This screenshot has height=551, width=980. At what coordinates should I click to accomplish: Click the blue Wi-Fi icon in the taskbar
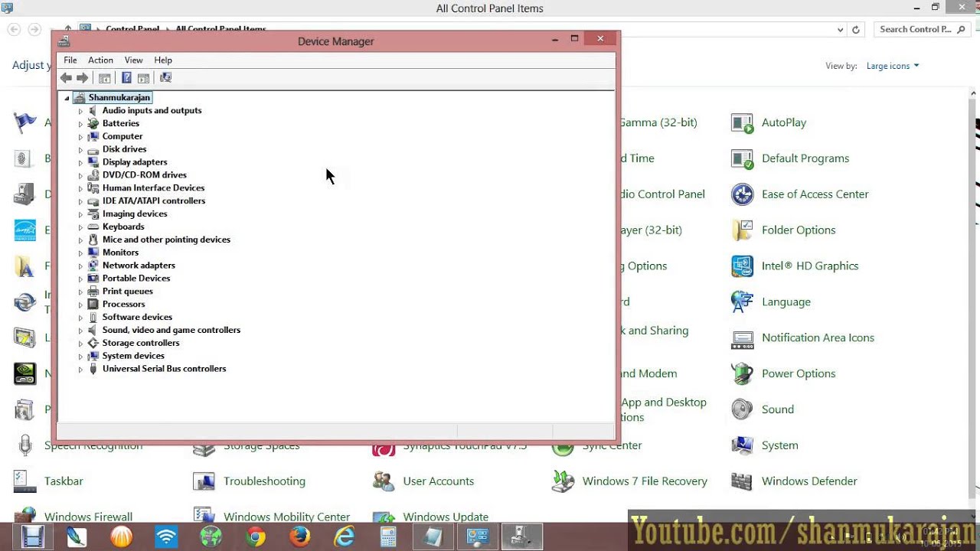(x=166, y=537)
